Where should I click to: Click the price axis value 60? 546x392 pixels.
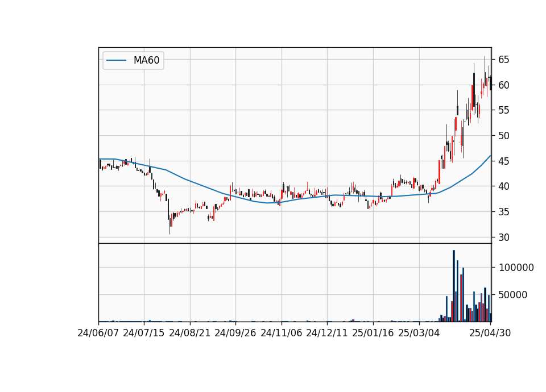[x=503, y=85]
